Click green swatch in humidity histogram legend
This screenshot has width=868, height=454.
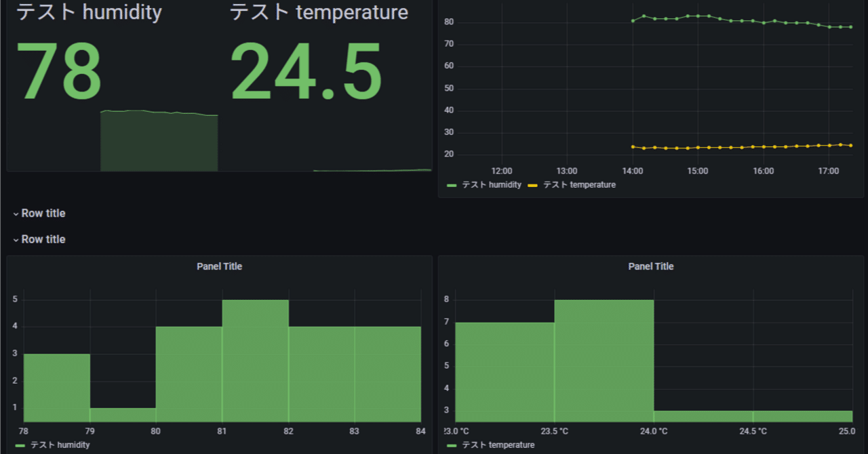point(20,446)
